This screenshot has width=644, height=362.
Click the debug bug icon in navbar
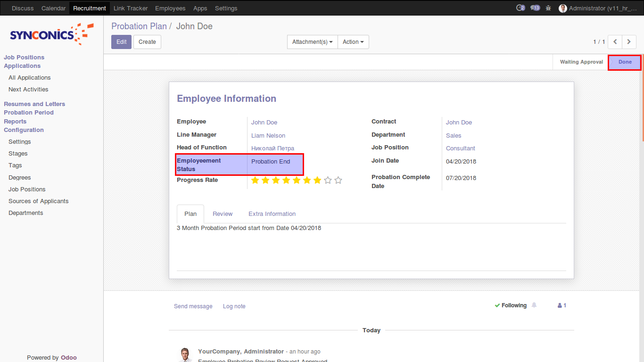(x=548, y=8)
